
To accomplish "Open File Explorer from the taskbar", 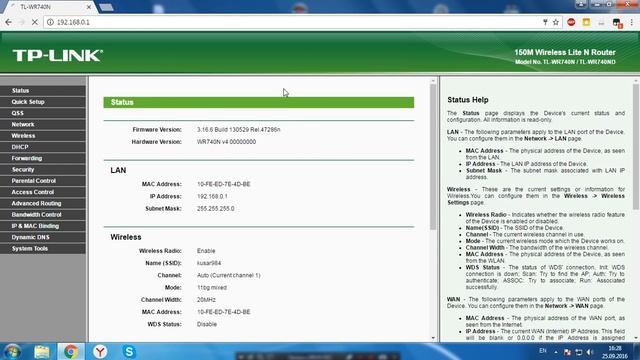I will click(x=42, y=351).
